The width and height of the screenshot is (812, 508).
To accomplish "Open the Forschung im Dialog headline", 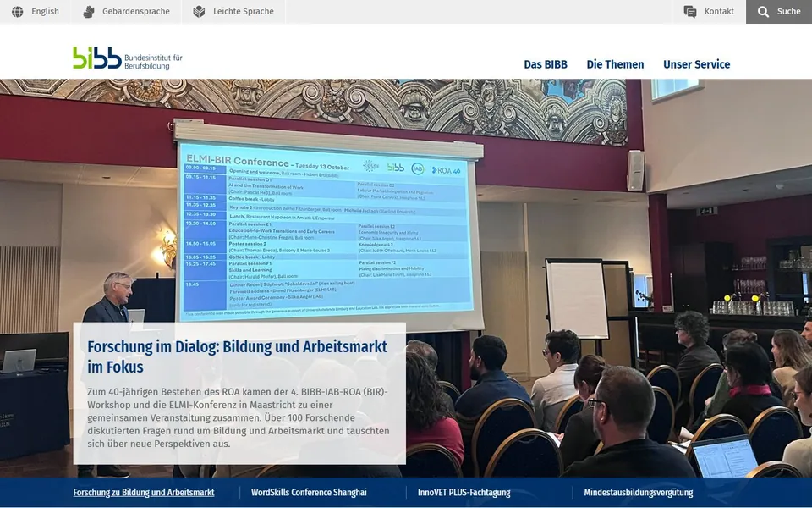I will 237,356.
